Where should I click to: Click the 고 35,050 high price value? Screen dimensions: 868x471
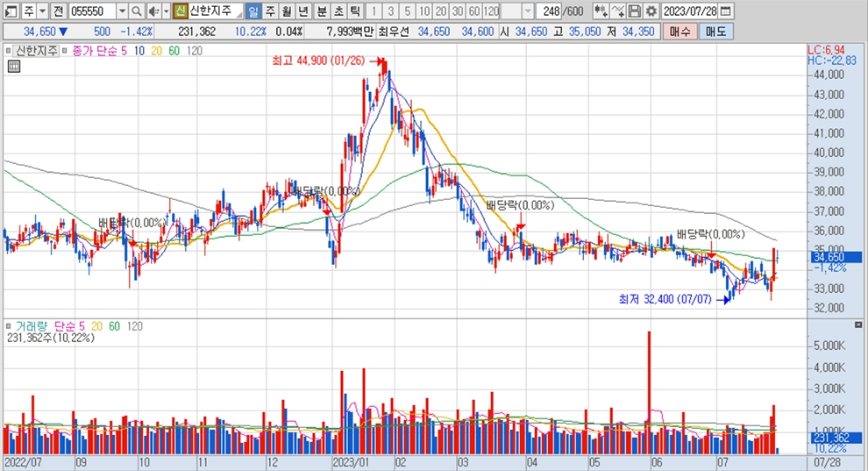(x=585, y=32)
